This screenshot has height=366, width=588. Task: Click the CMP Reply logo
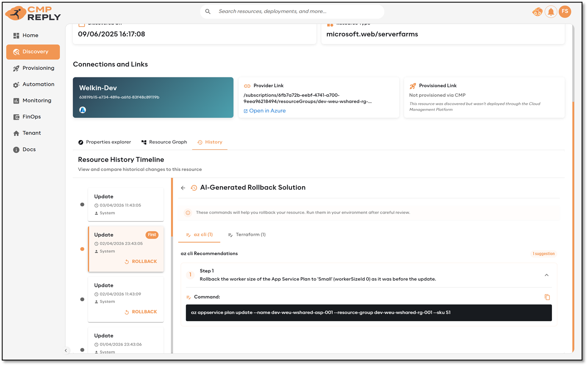point(33,14)
